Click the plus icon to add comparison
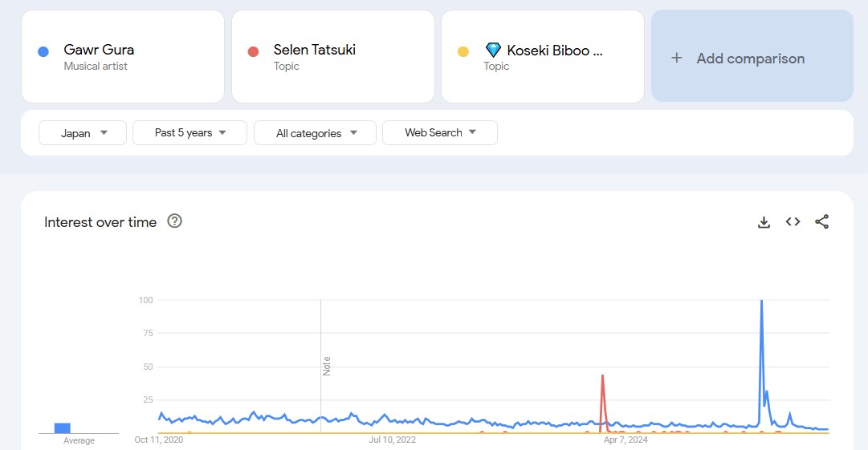The width and height of the screenshot is (868, 450). click(x=677, y=58)
